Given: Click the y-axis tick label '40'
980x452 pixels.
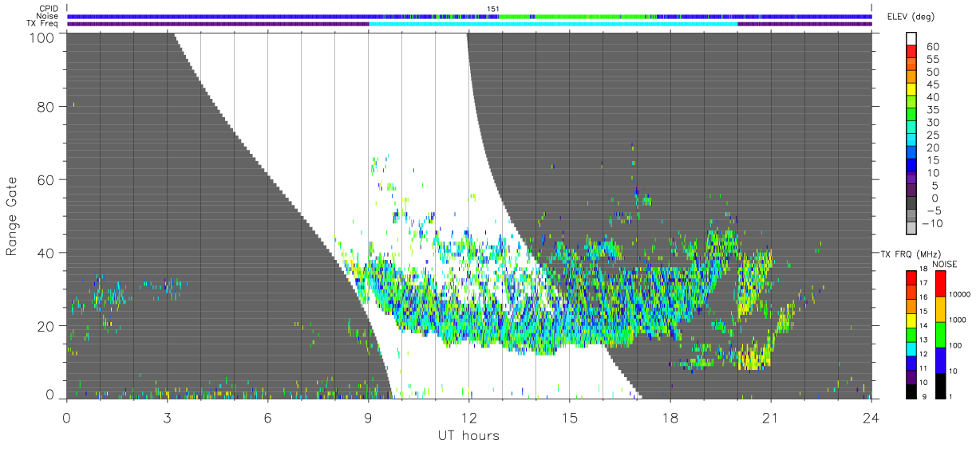Looking at the screenshot, I should click(x=46, y=253).
